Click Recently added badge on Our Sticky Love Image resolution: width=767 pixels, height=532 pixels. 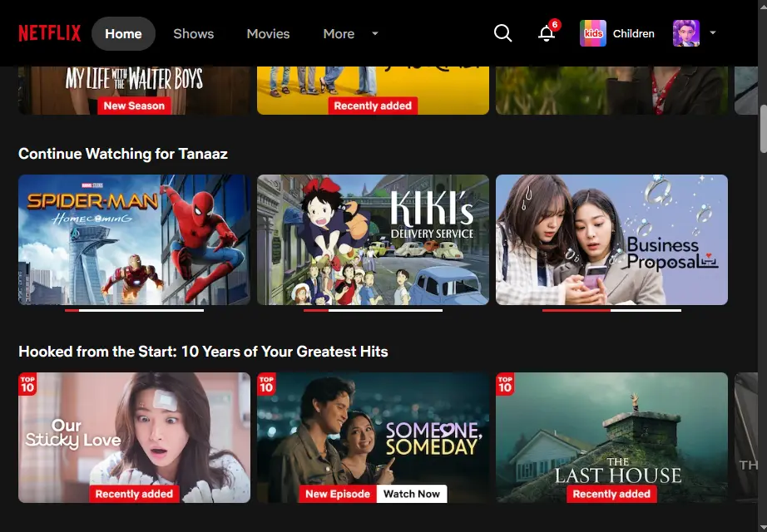(134, 494)
